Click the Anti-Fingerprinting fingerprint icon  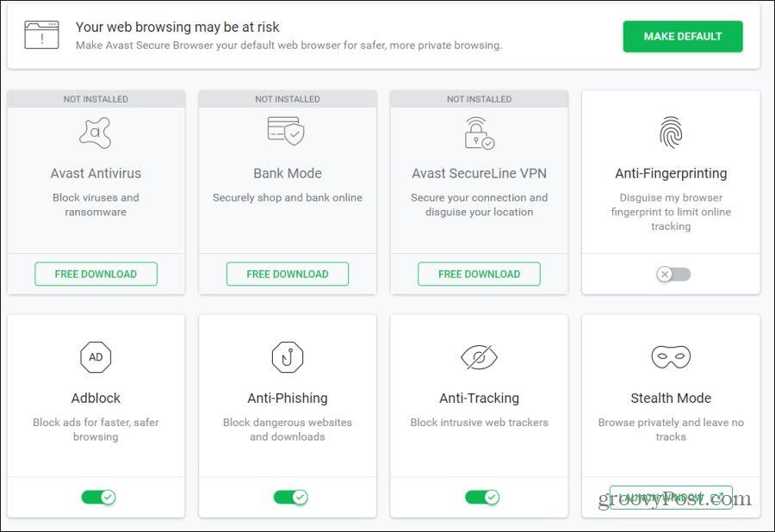(x=671, y=133)
